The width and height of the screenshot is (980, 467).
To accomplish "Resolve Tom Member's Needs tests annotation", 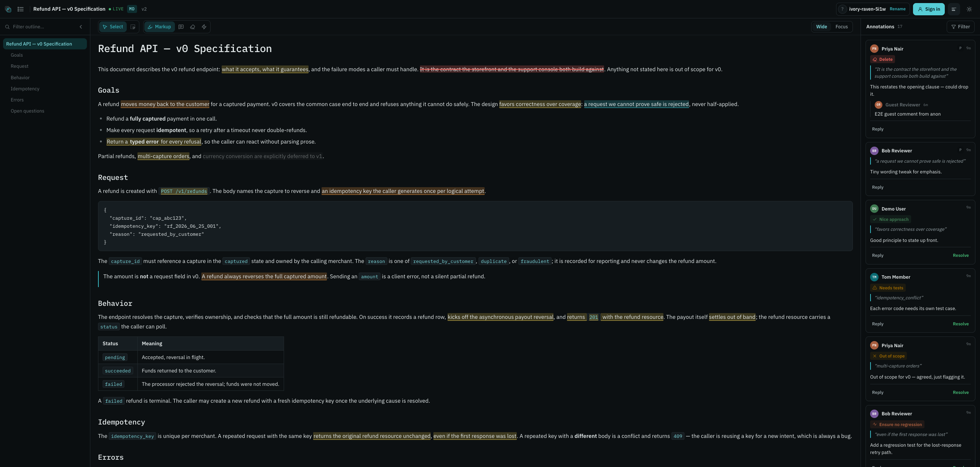I will [x=961, y=324].
